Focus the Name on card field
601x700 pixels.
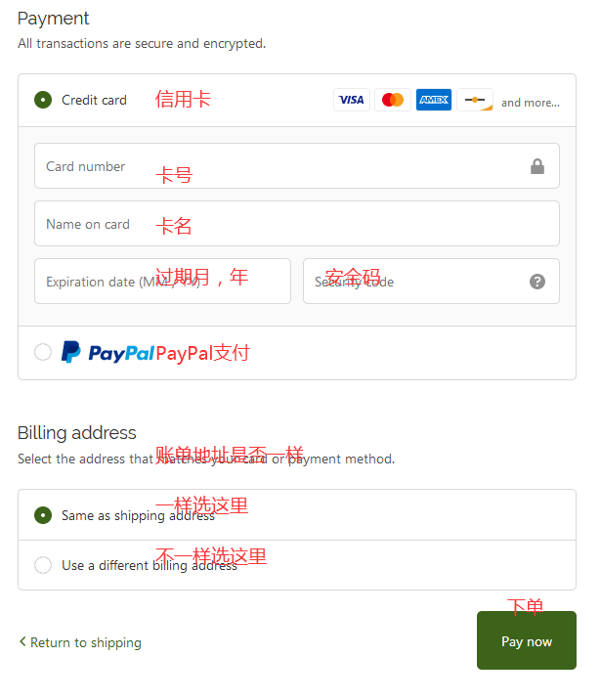click(x=297, y=223)
